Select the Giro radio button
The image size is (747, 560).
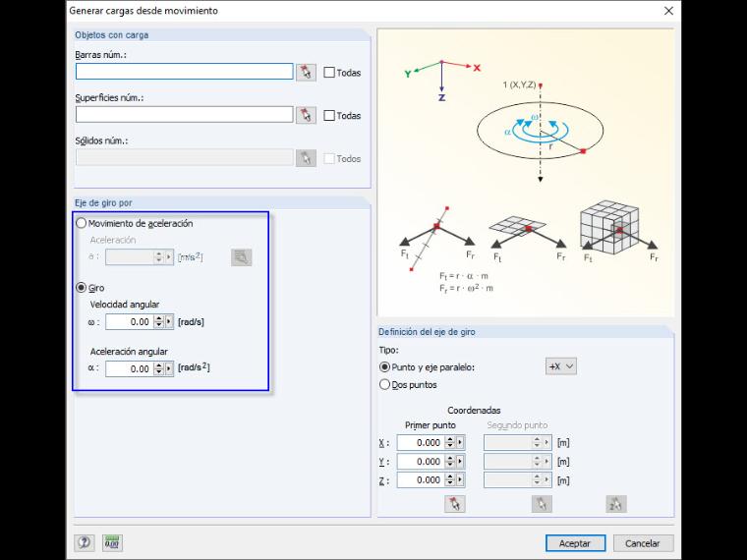tap(82, 288)
